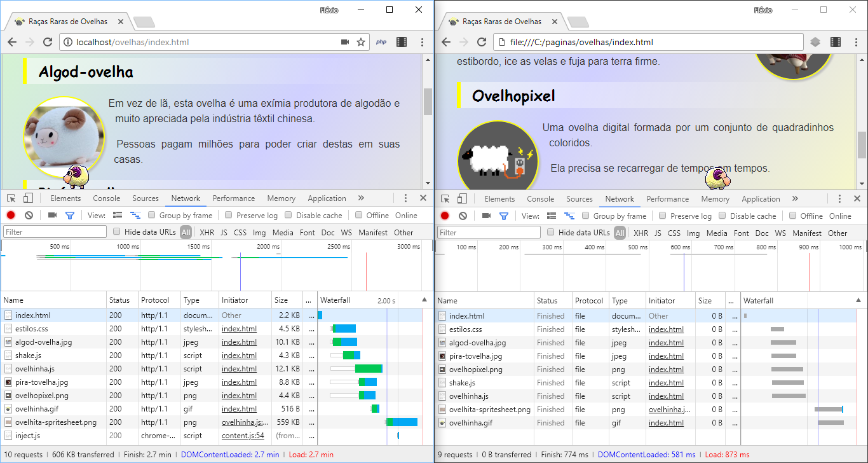868x463 pixels.
Task: Open the Chrome menu in the right window
Action: coord(856,42)
